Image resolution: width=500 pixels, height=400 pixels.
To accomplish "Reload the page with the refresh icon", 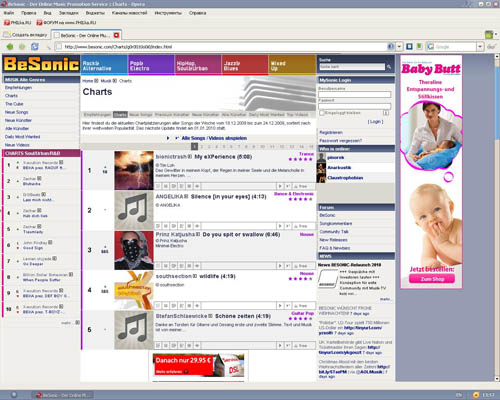I will [35, 47].
